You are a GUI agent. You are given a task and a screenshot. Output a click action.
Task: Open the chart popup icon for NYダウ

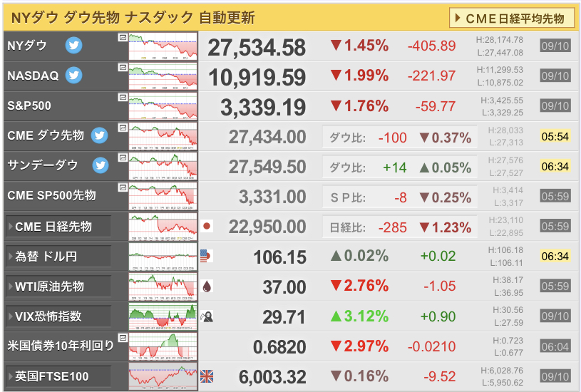(123, 38)
